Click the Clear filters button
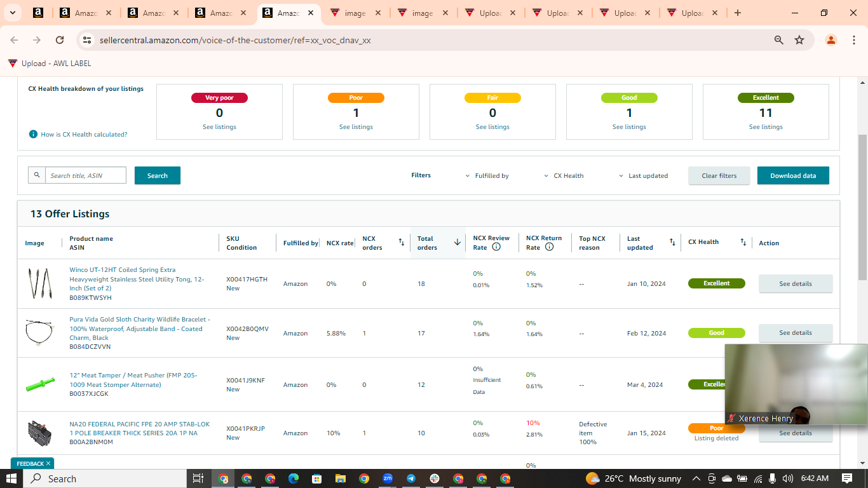The height and width of the screenshot is (488, 868). click(719, 176)
